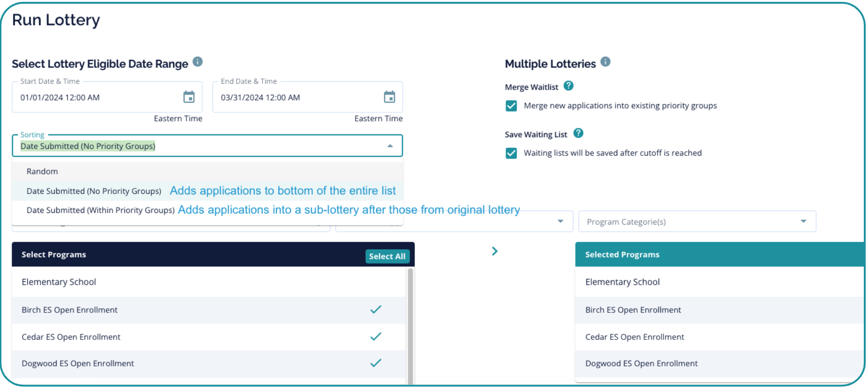Click the Merge Waitlist help icon
This screenshot has width=868, height=391.
568,86
